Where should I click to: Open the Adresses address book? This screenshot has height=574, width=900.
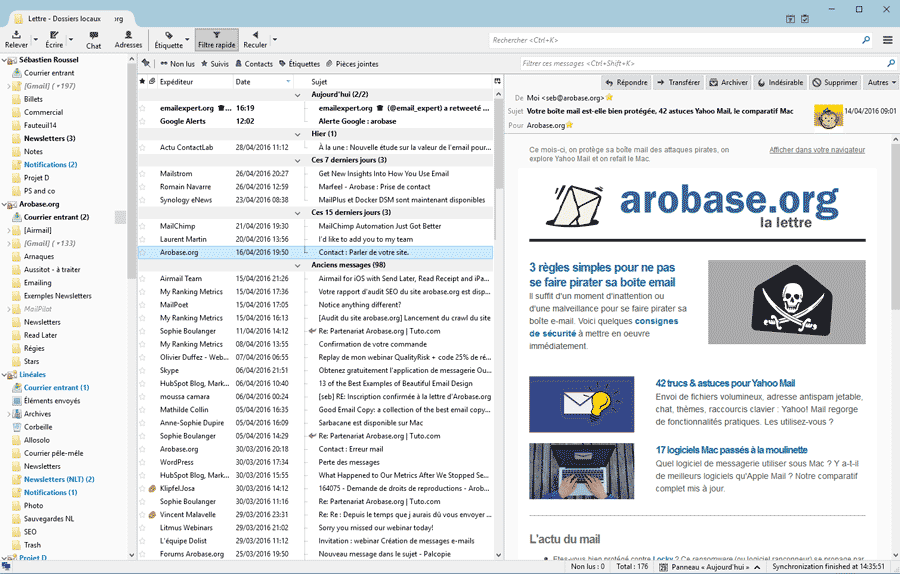point(128,40)
